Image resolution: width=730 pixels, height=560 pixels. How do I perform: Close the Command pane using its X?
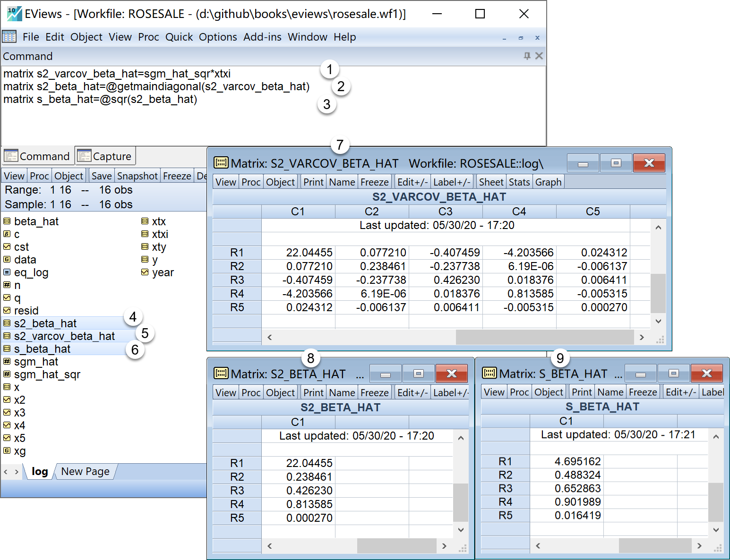coord(539,56)
